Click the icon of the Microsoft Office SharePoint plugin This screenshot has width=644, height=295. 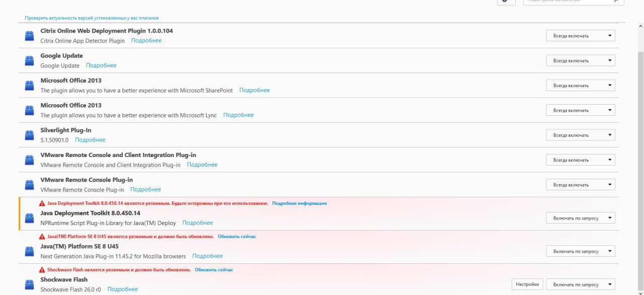click(x=29, y=85)
